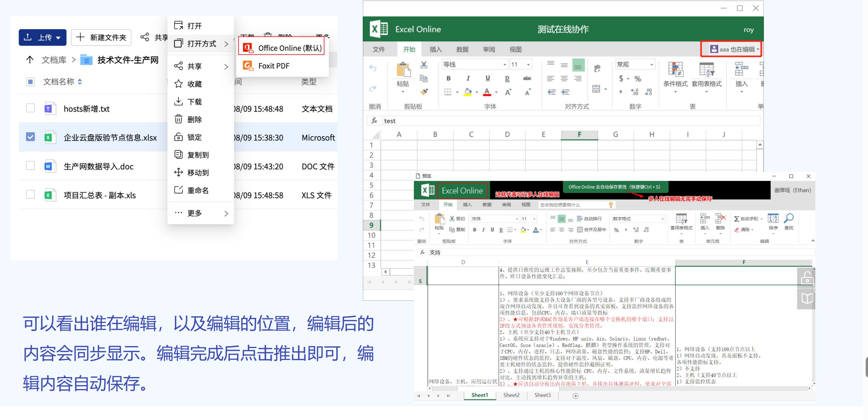Click the Underline icon in top Excel ribbon

(x=487, y=78)
